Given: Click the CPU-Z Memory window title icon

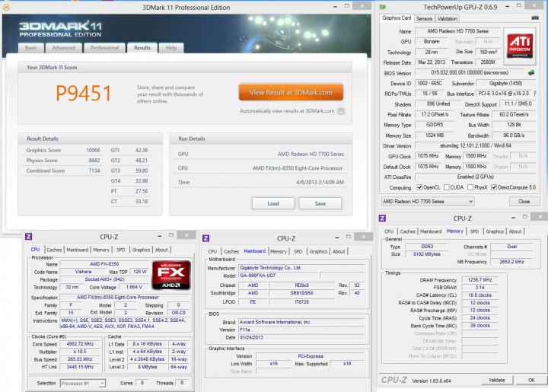Looking at the screenshot, I should [382, 218].
